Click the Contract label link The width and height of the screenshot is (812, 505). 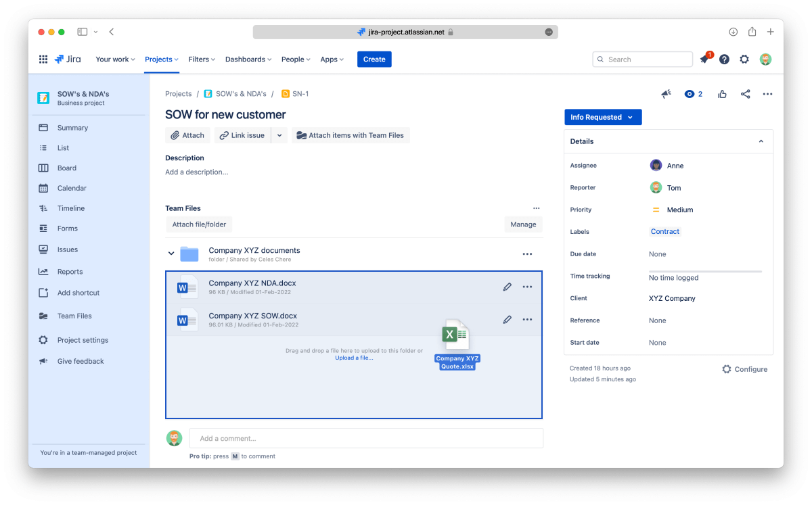click(x=665, y=231)
